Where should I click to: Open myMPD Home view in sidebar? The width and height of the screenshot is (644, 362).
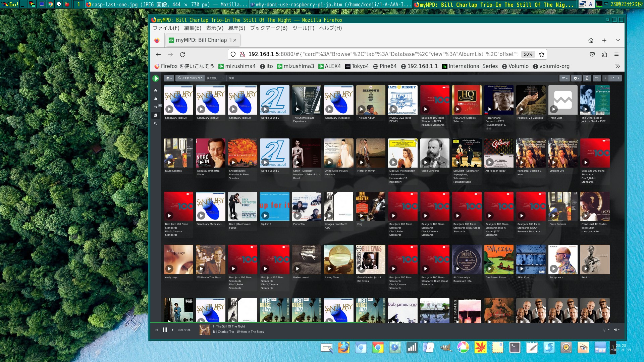click(155, 90)
